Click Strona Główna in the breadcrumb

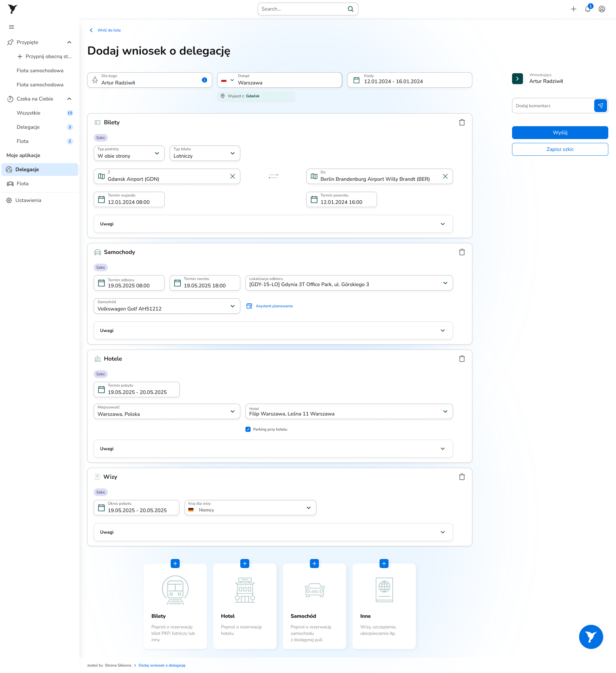[118, 665]
